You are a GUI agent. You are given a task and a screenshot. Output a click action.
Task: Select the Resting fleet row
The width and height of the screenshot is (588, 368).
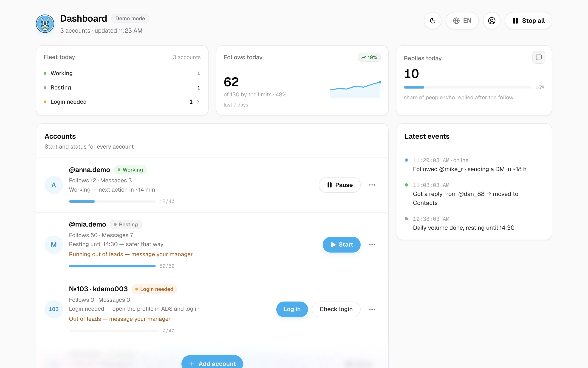[x=122, y=88]
